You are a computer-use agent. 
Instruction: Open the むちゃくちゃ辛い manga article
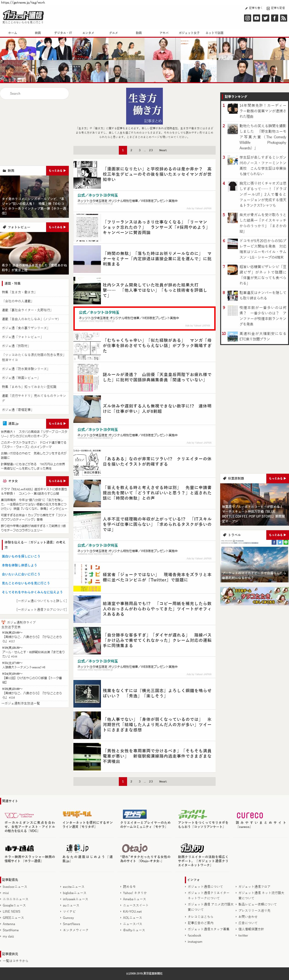coord(157,346)
